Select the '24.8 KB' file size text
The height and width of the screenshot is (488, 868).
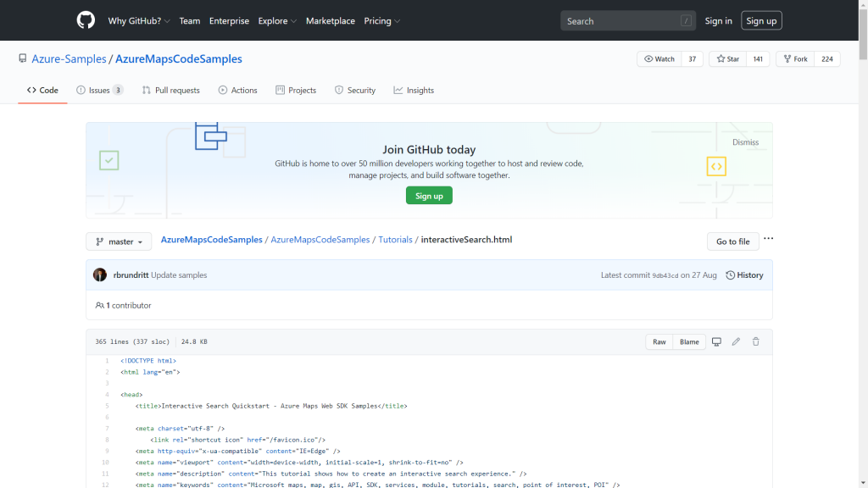point(194,342)
